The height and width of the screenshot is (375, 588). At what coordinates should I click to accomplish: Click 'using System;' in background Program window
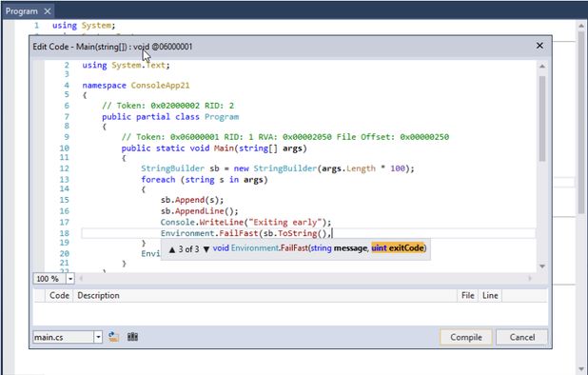pyautogui.click(x=84, y=26)
